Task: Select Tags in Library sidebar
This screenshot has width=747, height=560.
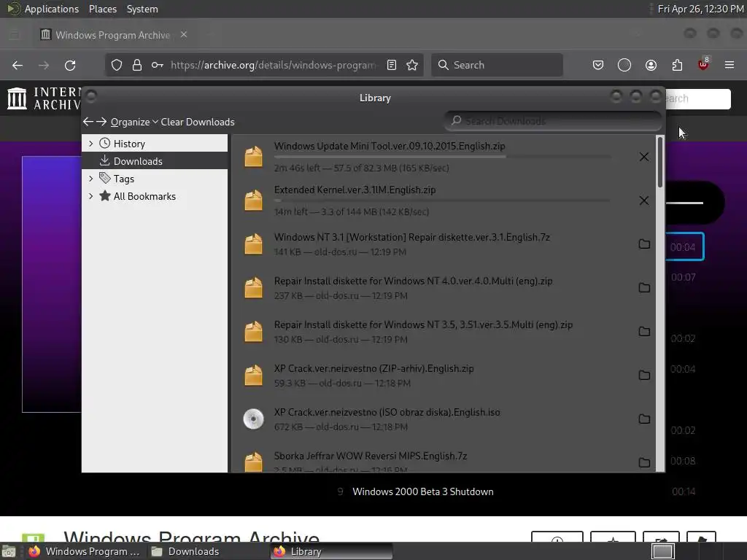Action: pos(155,179)
